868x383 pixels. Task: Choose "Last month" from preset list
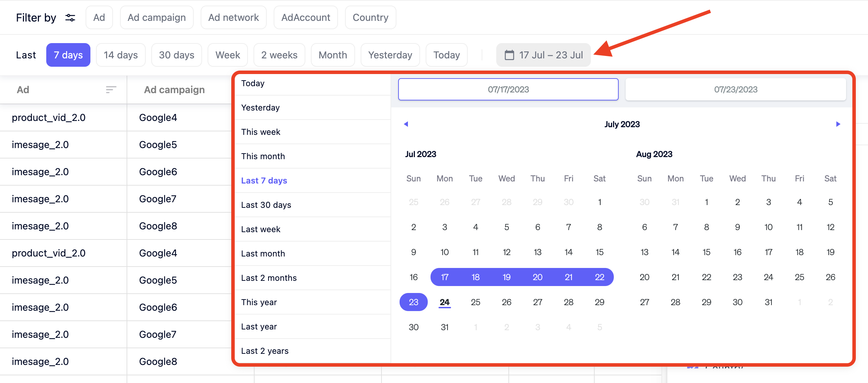click(263, 253)
